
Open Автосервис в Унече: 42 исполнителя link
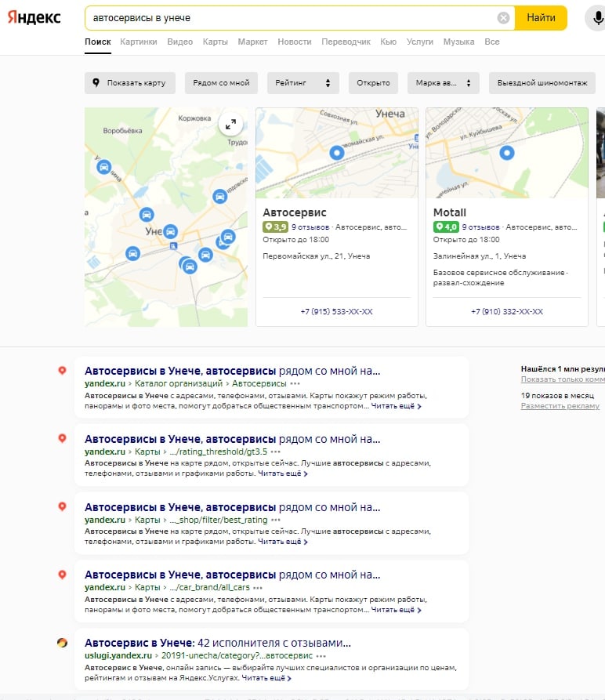point(218,643)
